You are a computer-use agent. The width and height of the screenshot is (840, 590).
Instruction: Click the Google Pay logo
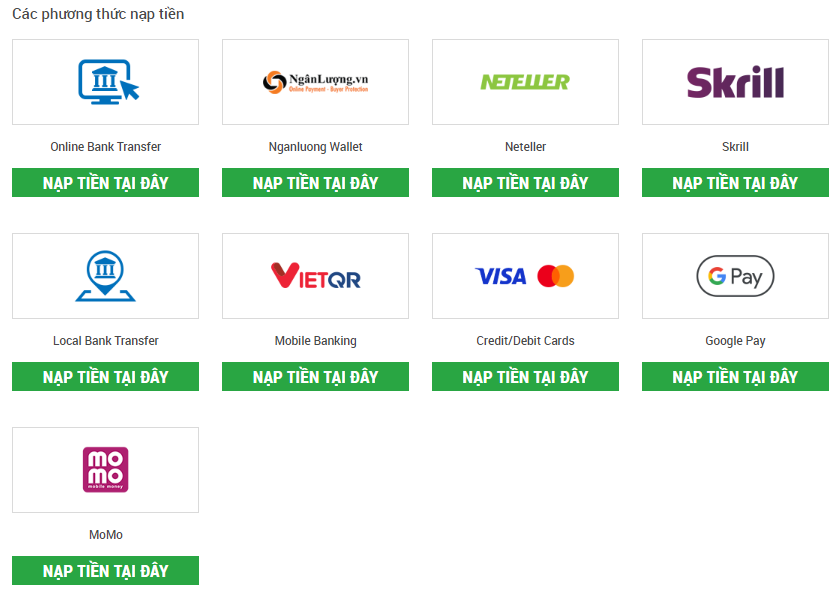[735, 276]
